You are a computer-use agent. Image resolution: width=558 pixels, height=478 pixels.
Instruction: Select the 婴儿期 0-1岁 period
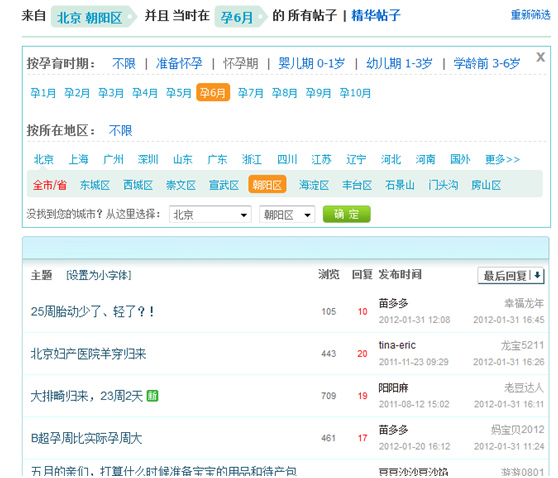pos(312,64)
